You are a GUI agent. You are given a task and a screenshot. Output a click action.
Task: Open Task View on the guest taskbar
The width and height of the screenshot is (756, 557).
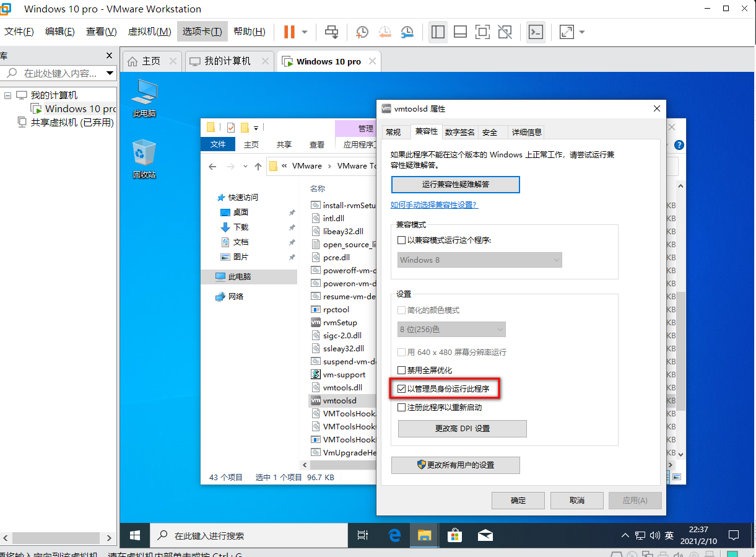363,535
